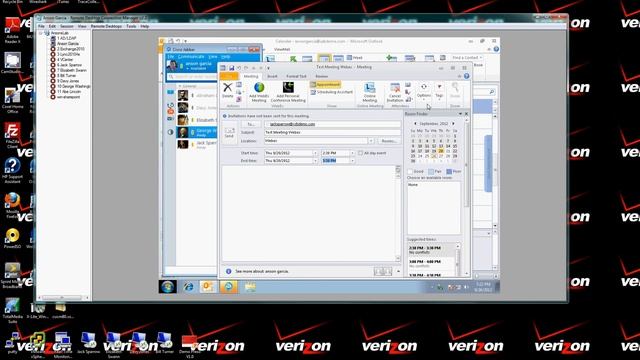Select the 11 Abe Lincoln connection
Viewport: 640px width, 360px height.
(x=69, y=92)
